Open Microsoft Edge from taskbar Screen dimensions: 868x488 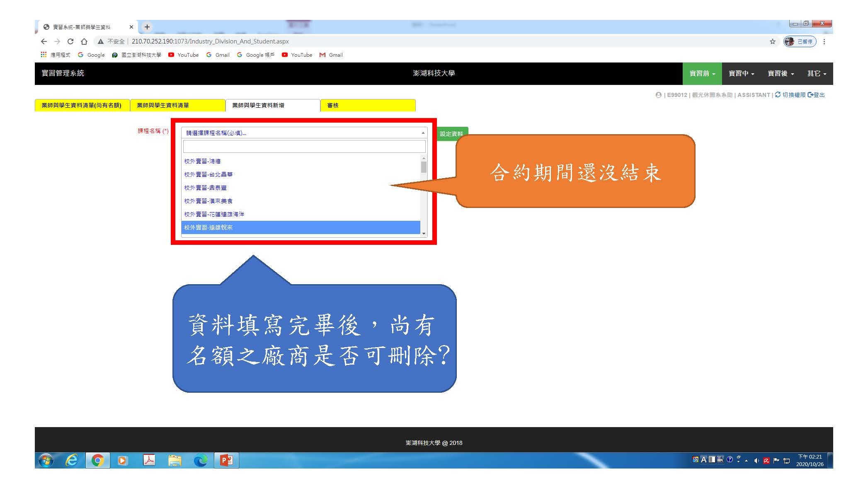pos(201,460)
